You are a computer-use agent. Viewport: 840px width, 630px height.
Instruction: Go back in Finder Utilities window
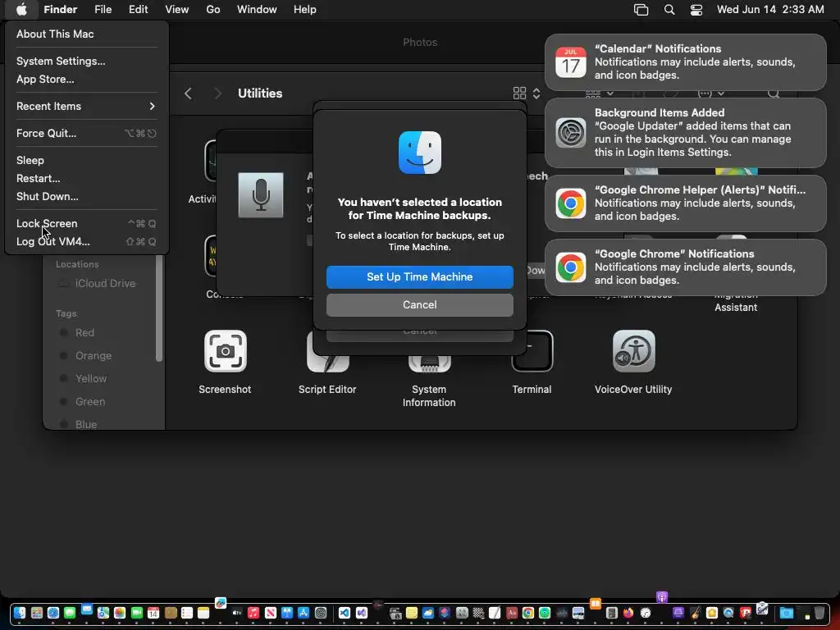pos(188,94)
